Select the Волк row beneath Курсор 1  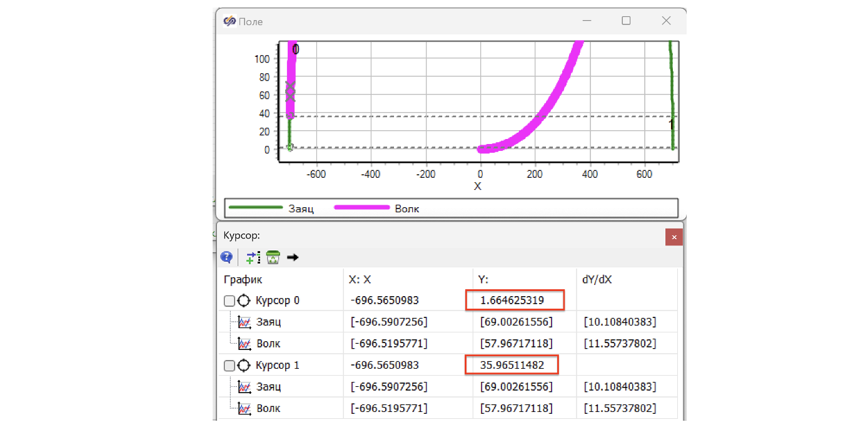pos(448,408)
